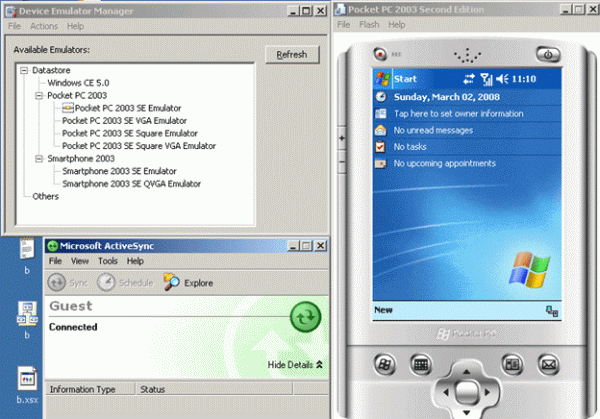Collapse the Pocket PC 2003 tree node
Screen dimensions: 600x419
tap(39, 96)
